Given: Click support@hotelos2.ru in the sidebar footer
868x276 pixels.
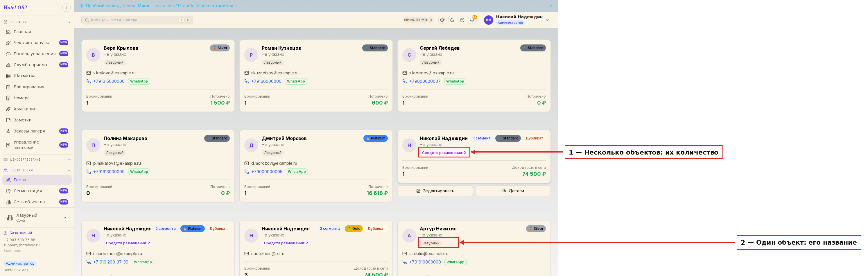Looking at the screenshot, I should (21, 245).
